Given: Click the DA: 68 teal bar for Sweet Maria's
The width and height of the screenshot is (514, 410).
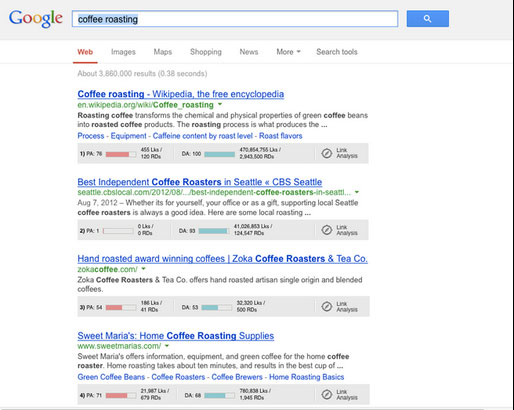Looking at the screenshot, I should (x=219, y=395).
